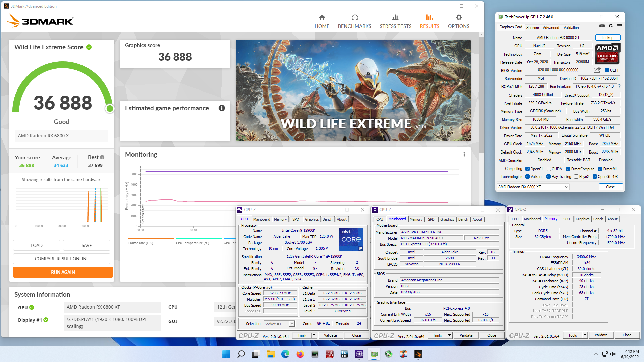
Task: Switch to the Advanced tab in GPU-Z
Action: (551, 28)
